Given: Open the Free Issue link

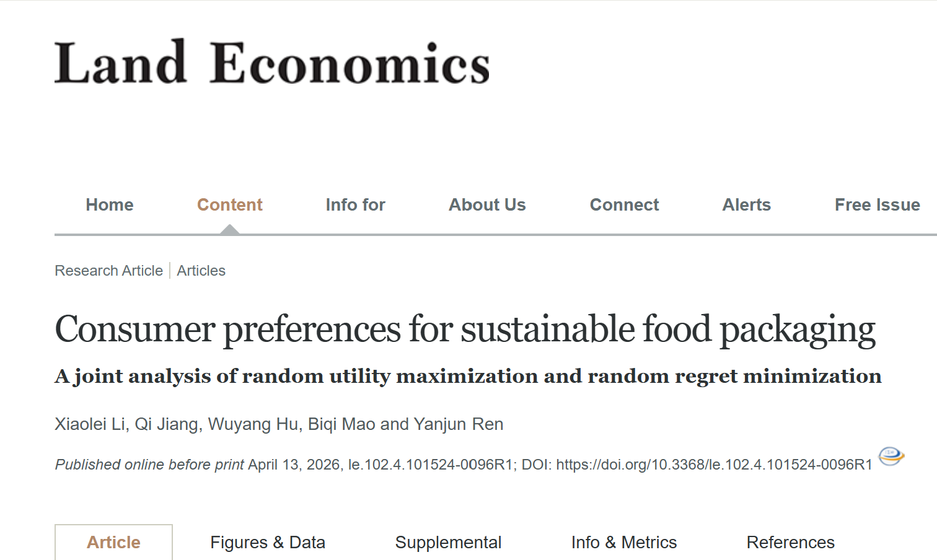Looking at the screenshot, I should point(877,205).
